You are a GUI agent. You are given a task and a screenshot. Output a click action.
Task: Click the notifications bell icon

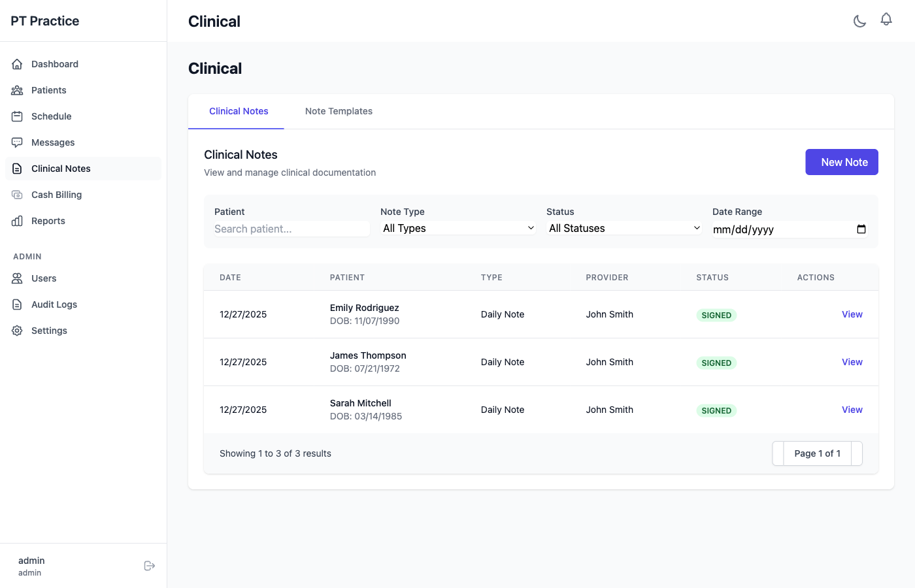886,20
